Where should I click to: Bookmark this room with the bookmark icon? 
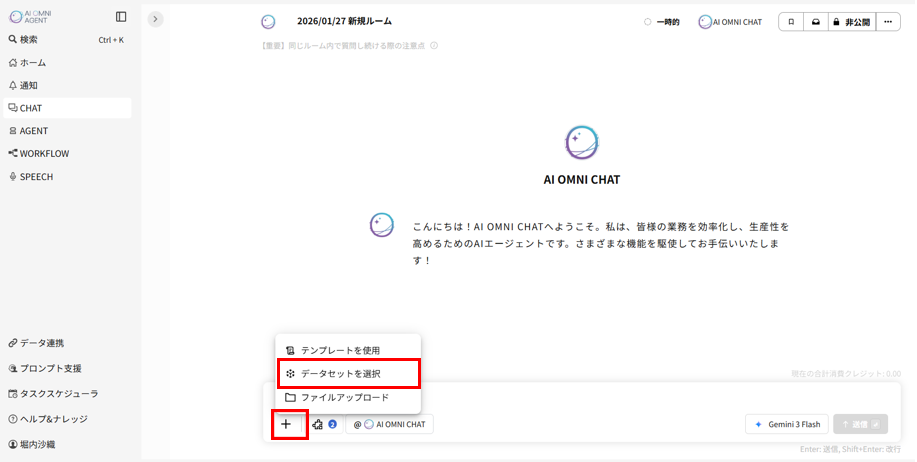tap(791, 22)
